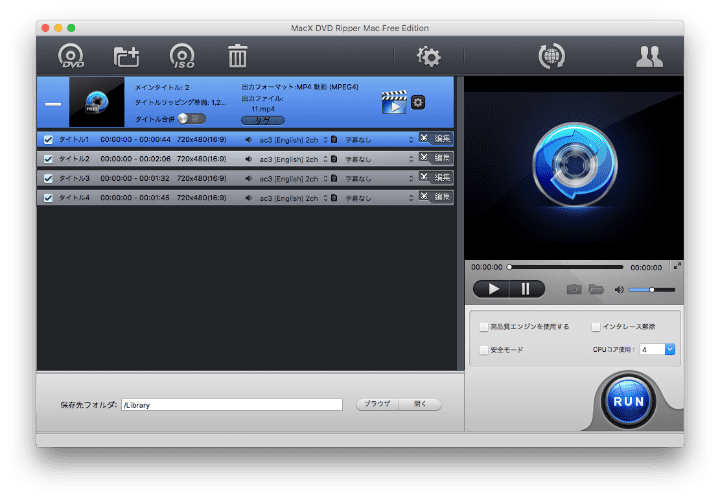This screenshot has height=499, width=720.
Task: Click the メインタイトル: 2 label
Action: pos(162,87)
